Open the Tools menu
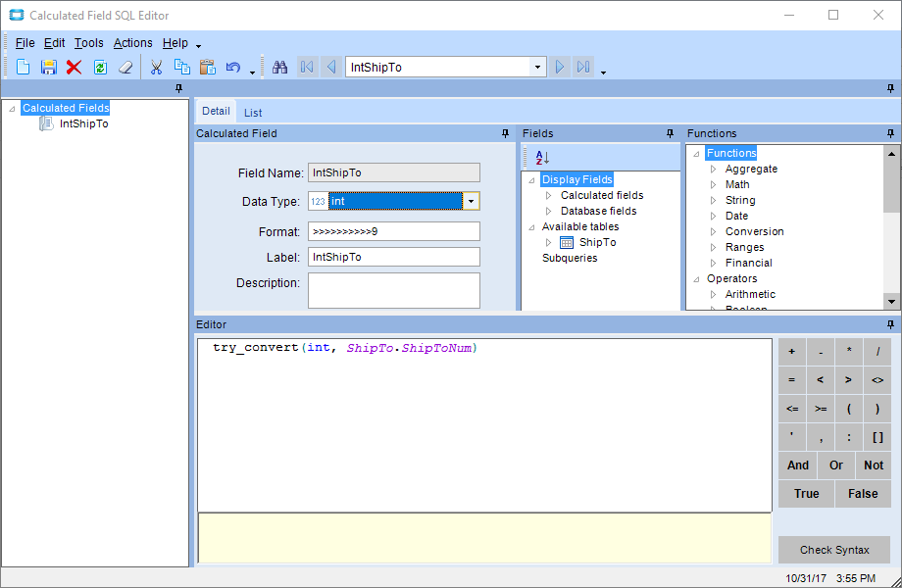 tap(88, 43)
